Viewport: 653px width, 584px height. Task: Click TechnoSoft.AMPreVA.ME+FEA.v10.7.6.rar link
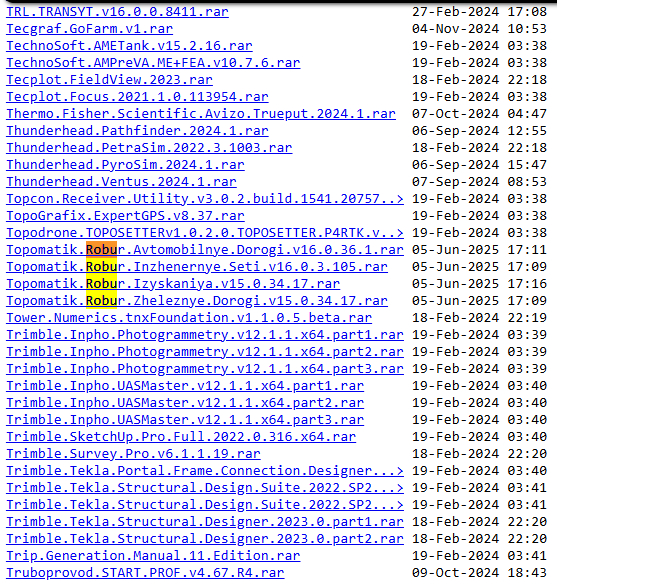point(153,63)
